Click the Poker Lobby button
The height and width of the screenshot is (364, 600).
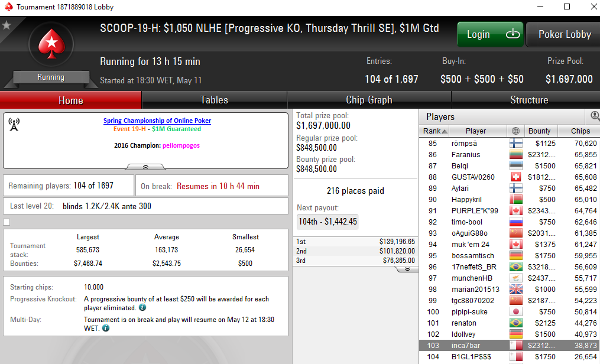(564, 34)
